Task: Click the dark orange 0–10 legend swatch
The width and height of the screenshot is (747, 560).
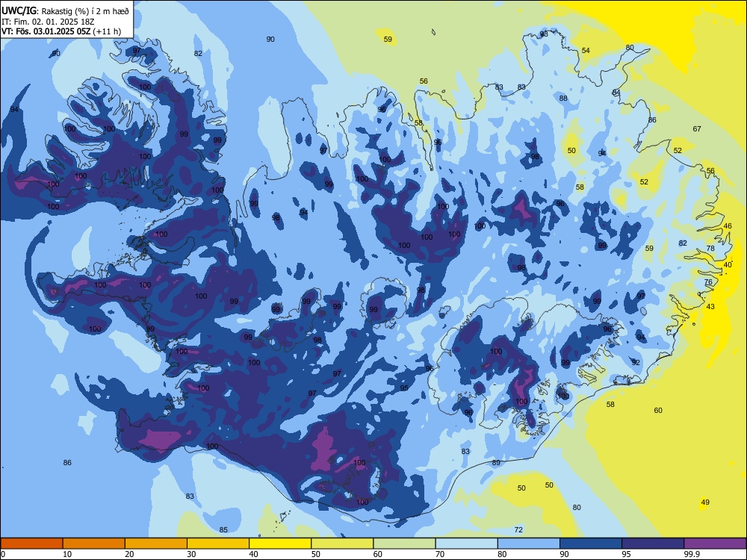Action: (x=31, y=544)
